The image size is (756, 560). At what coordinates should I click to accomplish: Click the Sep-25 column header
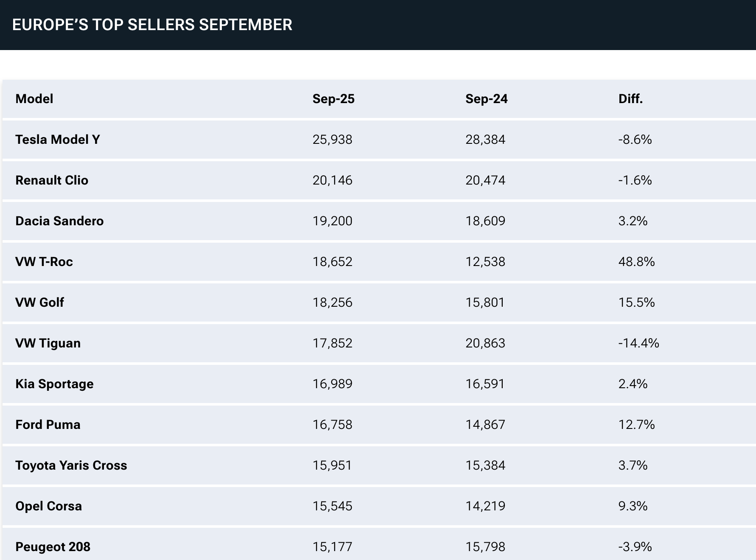[333, 99]
